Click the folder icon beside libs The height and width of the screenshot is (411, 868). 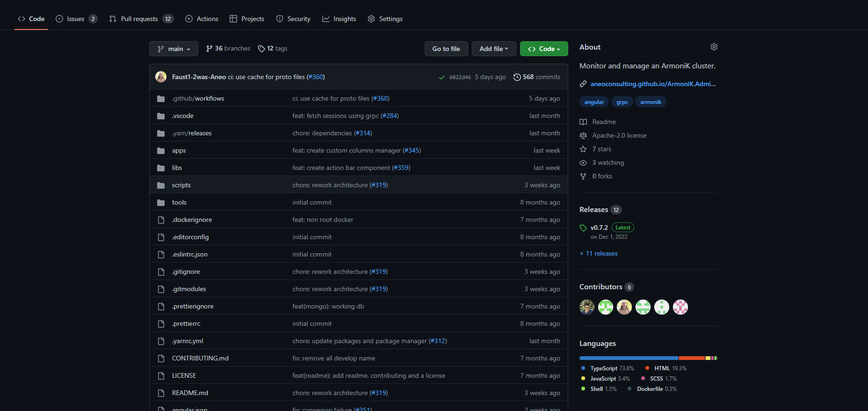pos(161,168)
